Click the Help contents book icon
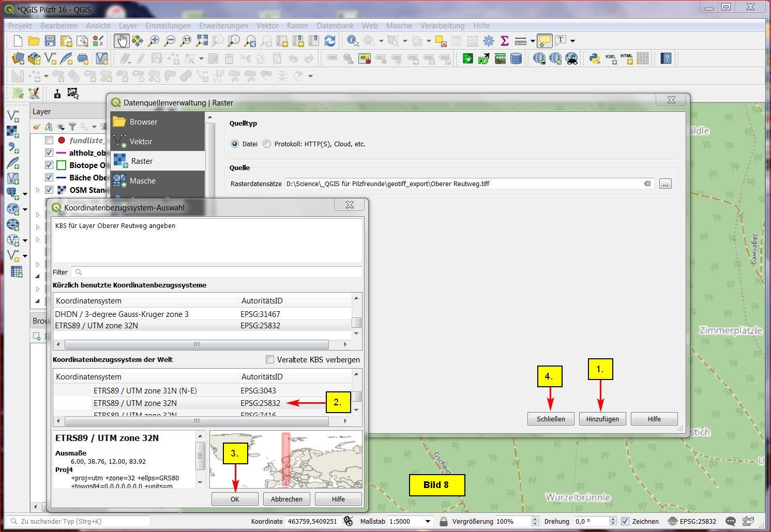 [x=666, y=58]
